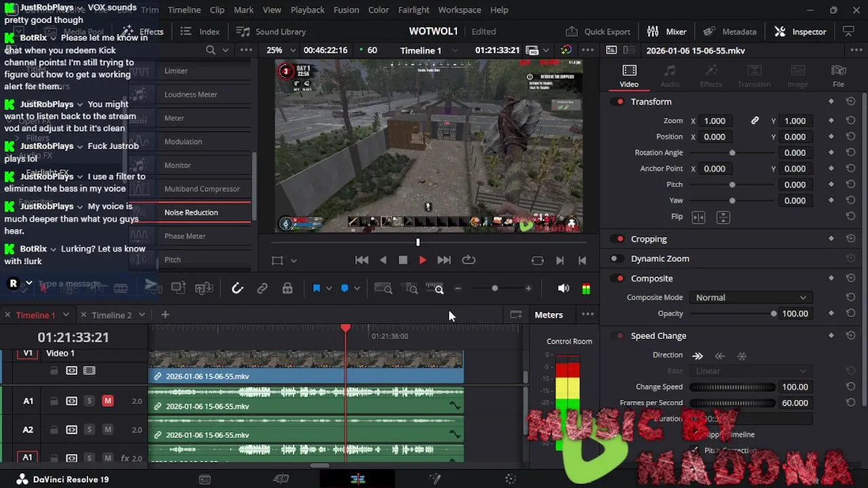This screenshot has width=868, height=488.
Task: Toggle Speed Change enable switch
Action: [617, 335]
